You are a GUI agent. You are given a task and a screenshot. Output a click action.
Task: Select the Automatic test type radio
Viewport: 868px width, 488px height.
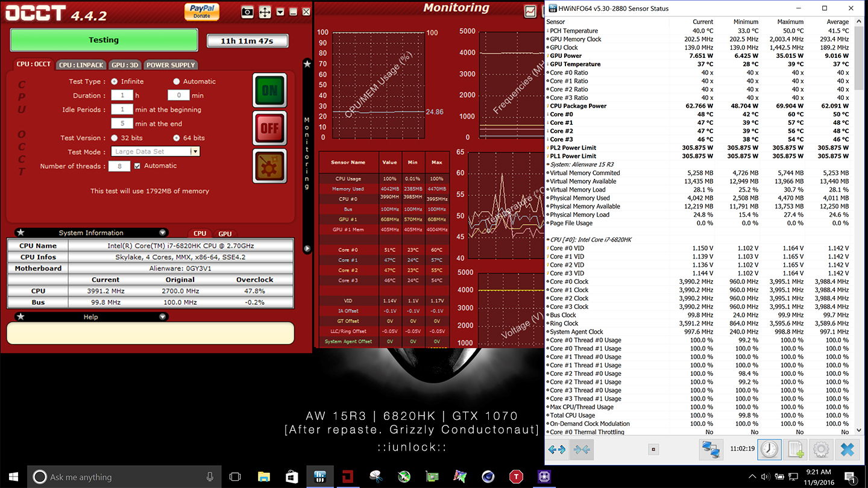tap(177, 81)
